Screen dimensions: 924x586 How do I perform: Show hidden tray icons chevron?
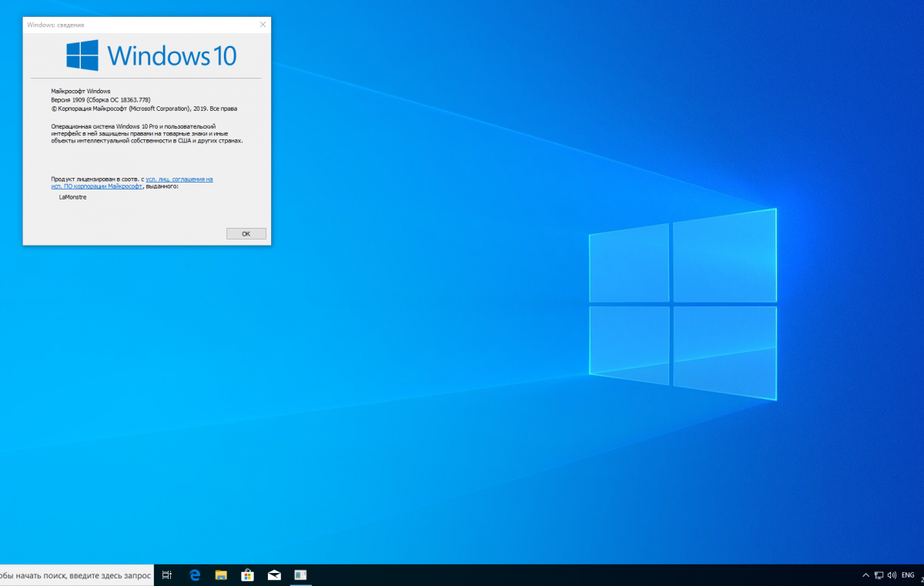click(x=865, y=575)
